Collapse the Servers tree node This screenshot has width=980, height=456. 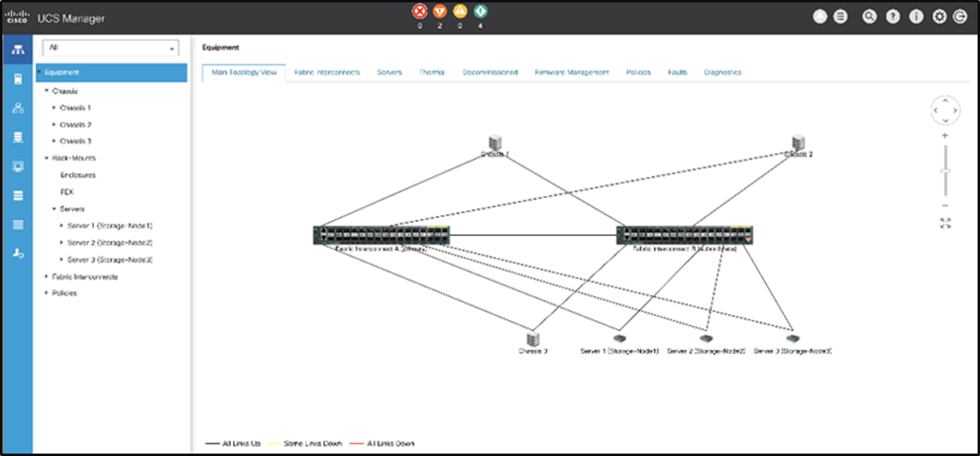54,208
